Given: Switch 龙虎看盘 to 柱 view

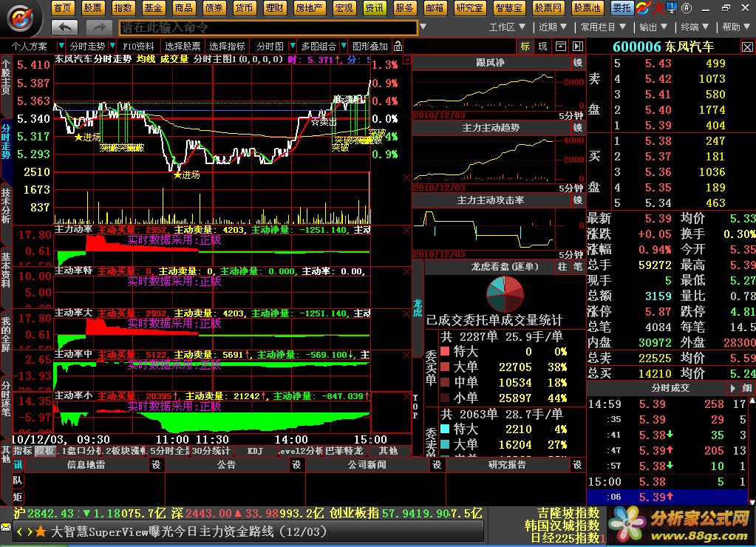Looking at the screenshot, I should 562,267.
